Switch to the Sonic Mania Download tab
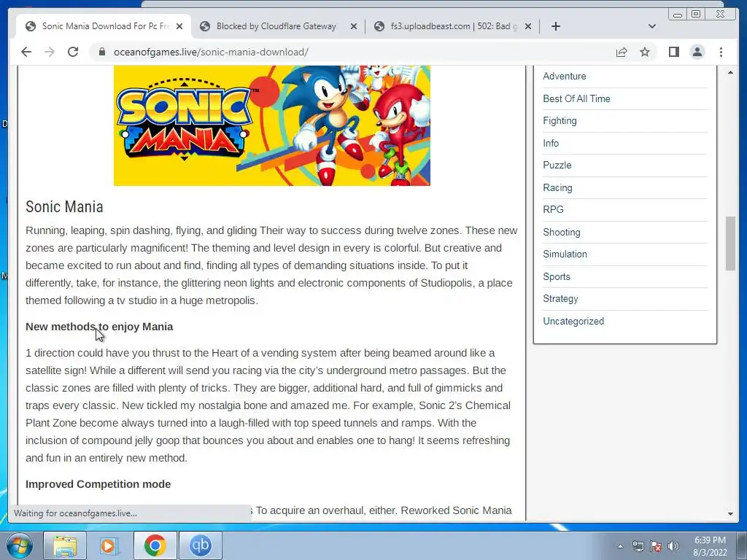The width and height of the screenshot is (747, 560). pos(104,26)
